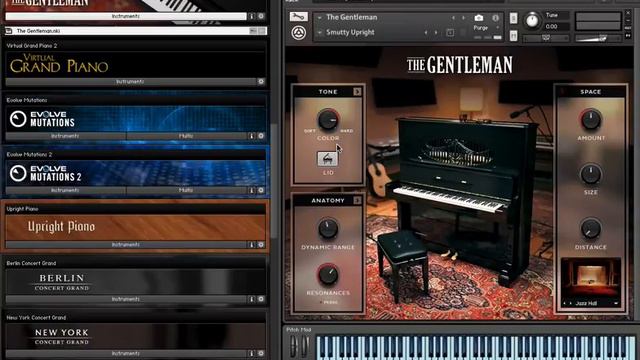Toggle the Mute button in the instrument header
This screenshot has height=360, width=640.
coord(513,36)
